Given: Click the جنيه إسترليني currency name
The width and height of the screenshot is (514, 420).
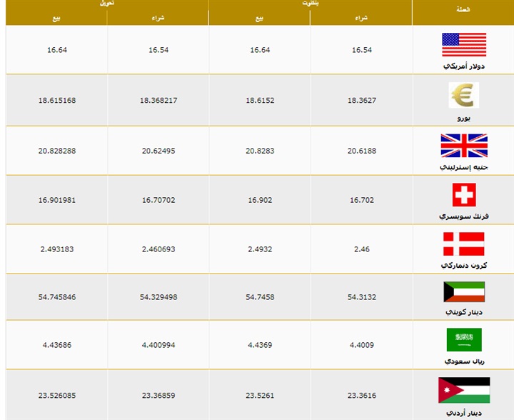Looking at the screenshot, I should pos(463,166).
